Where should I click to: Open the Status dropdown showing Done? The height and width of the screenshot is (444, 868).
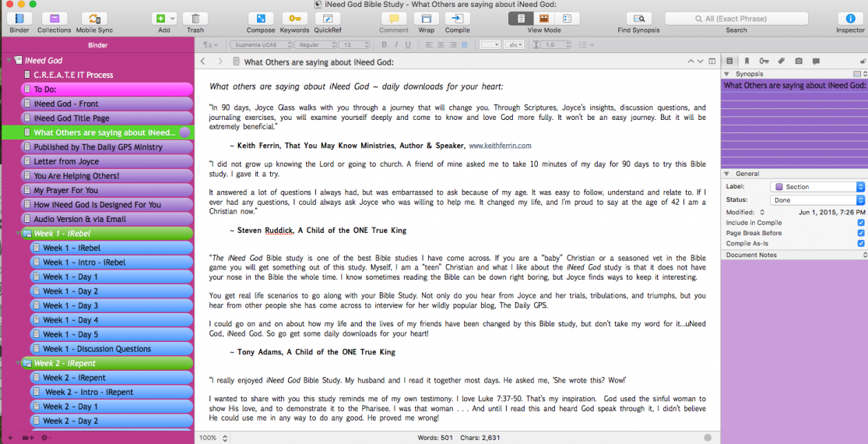click(817, 200)
